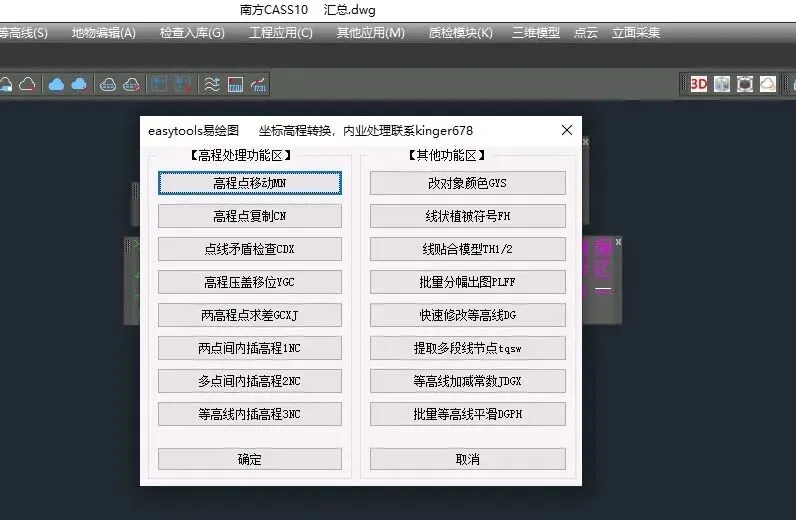
Task: Click 批量分幅出图PLFF button
Action: tap(468, 282)
